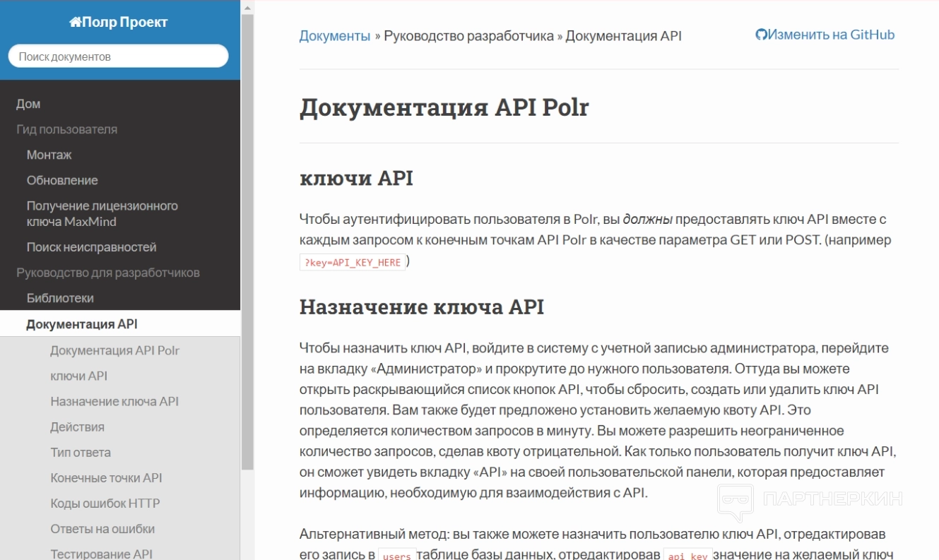This screenshot has height=560, width=939.
Task: Open the Ответы на ошибки subsection
Action: [x=102, y=528]
